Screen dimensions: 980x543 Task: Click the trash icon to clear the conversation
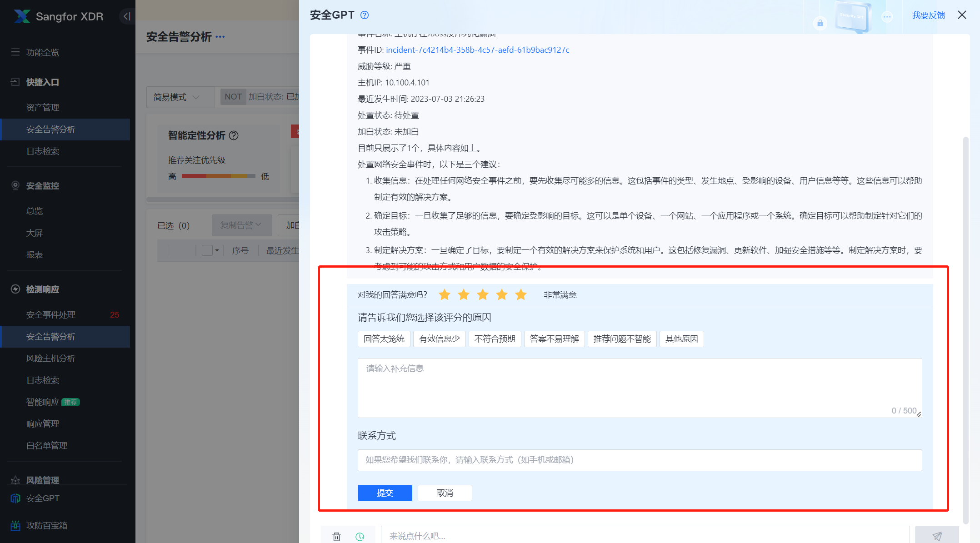point(336,536)
